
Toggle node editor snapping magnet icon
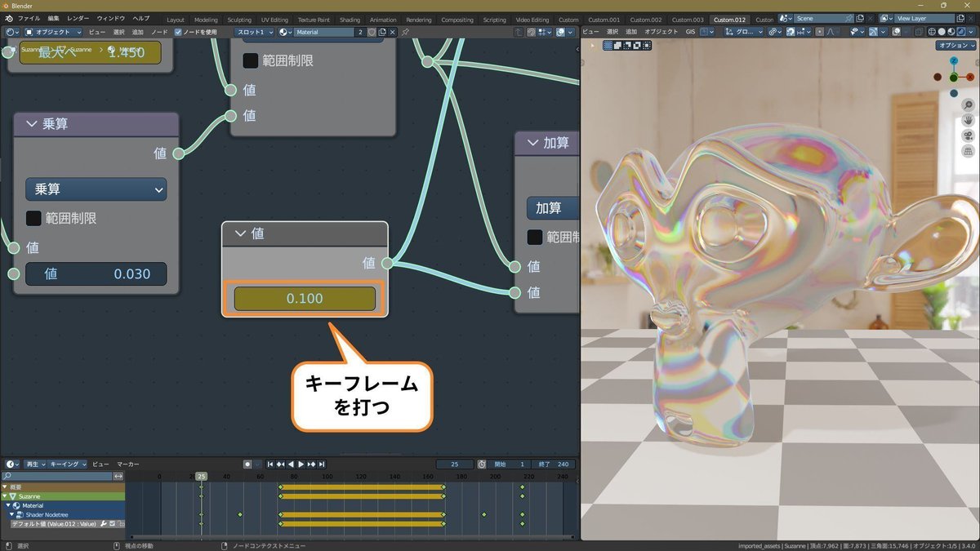pos(532,33)
